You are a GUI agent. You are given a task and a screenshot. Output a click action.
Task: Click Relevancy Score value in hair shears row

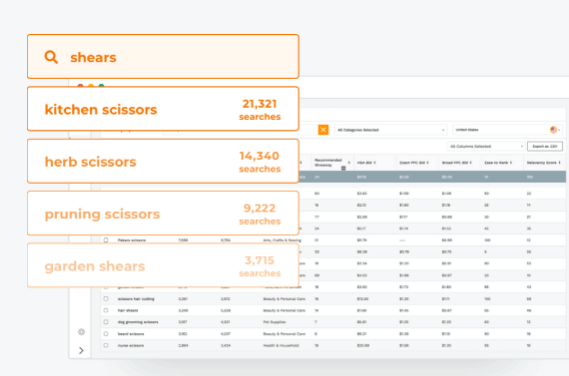pyautogui.click(x=529, y=311)
